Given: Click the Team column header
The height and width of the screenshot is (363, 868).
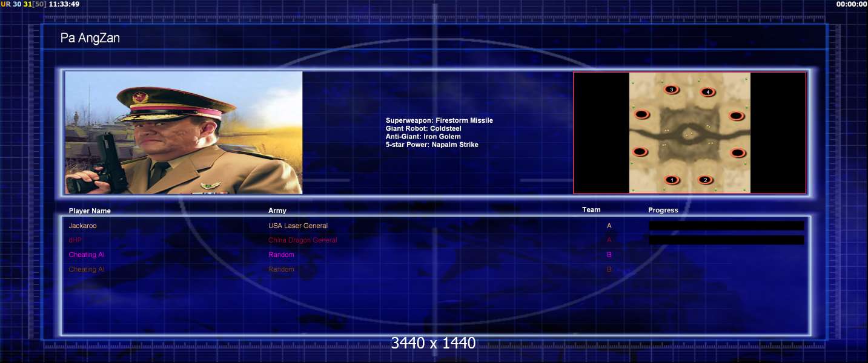Looking at the screenshot, I should point(591,210).
